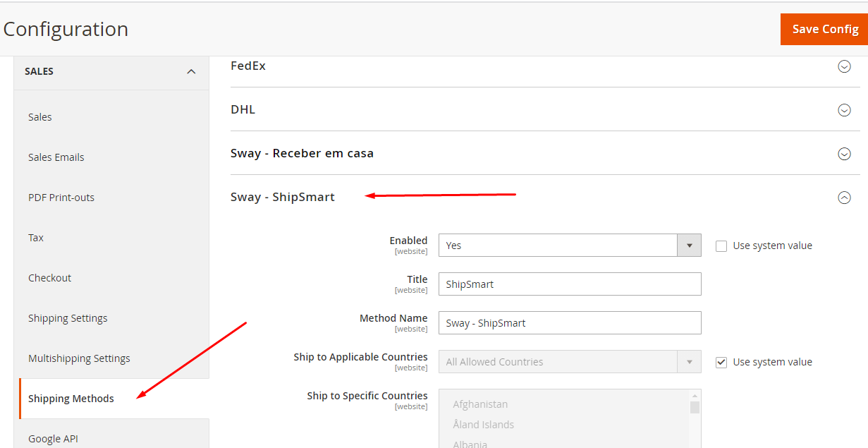The image size is (868, 448).
Task: Go to Sales Emails settings
Action: [56, 157]
